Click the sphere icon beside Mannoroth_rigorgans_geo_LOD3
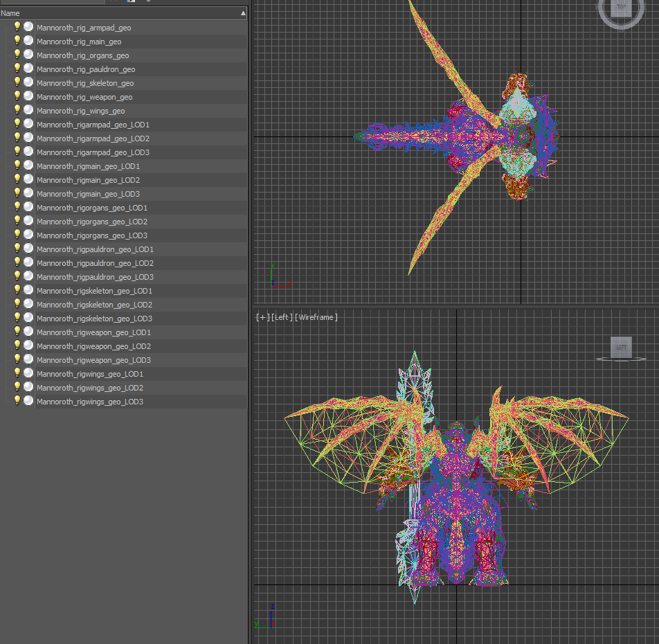Image resolution: width=659 pixels, height=644 pixels. pos(28,235)
